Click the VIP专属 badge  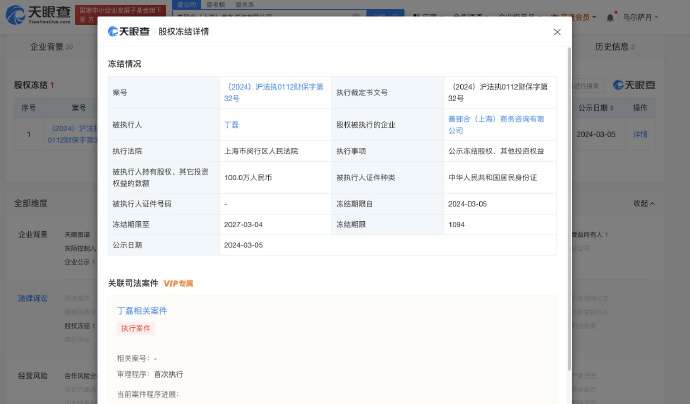coord(178,283)
